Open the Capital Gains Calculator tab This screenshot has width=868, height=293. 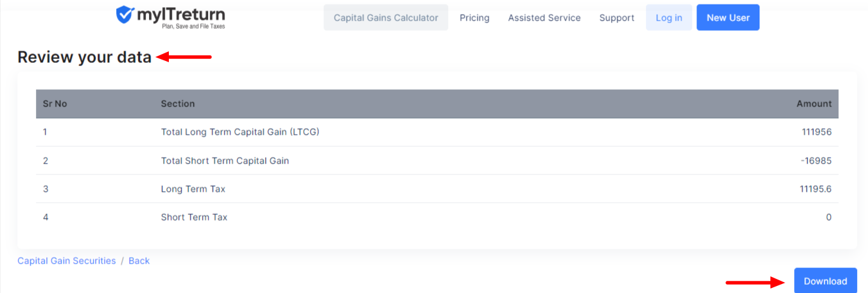386,18
